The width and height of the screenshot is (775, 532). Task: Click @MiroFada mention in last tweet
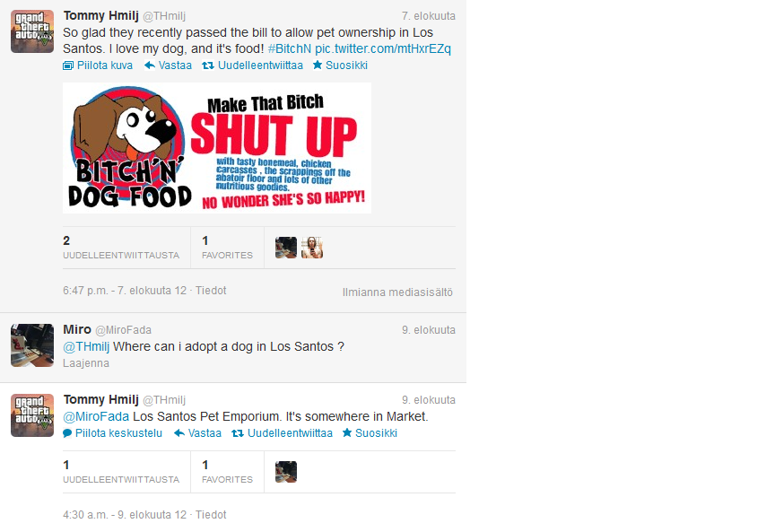click(96, 416)
